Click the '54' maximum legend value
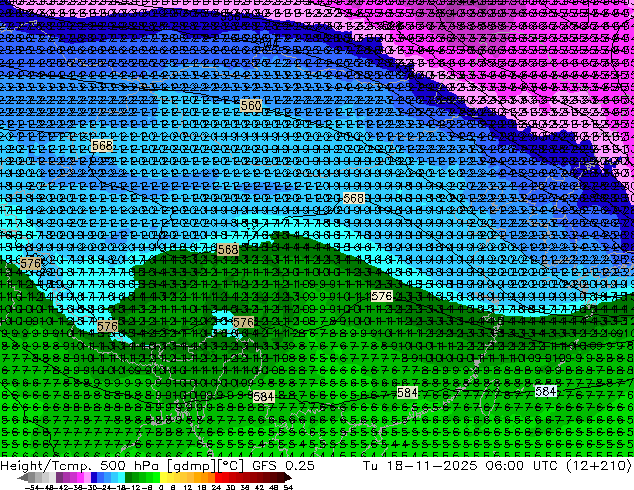 pyautogui.click(x=288, y=487)
